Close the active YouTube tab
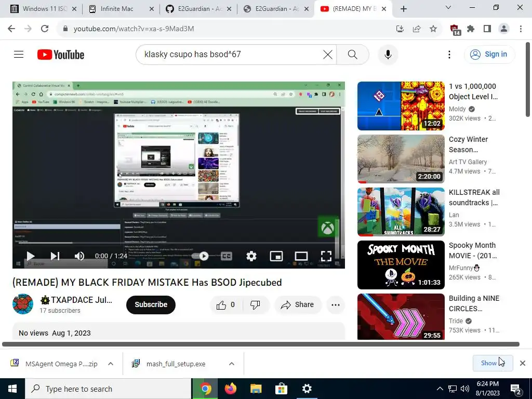This screenshot has height=399, width=532. click(384, 9)
